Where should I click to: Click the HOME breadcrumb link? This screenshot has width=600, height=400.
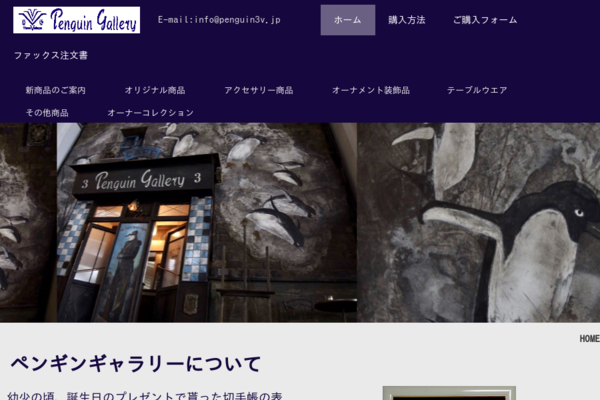(590, 339)
